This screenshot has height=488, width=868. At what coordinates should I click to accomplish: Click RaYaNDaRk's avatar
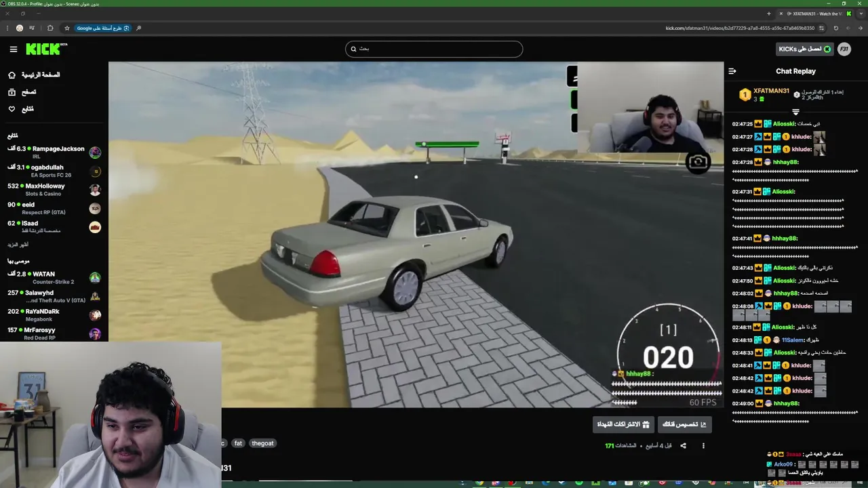[95, 314]
